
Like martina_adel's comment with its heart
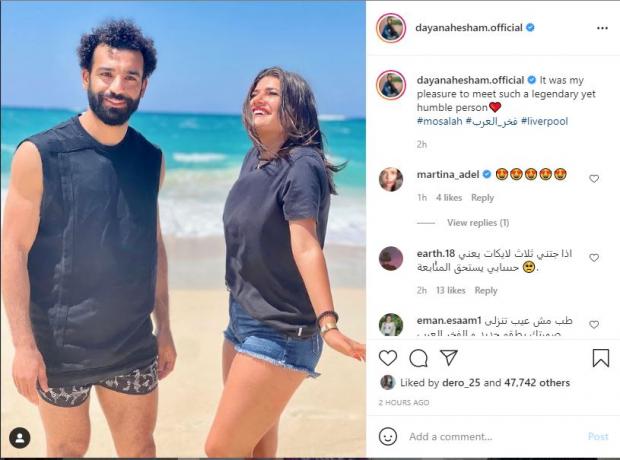coord(594,179)
